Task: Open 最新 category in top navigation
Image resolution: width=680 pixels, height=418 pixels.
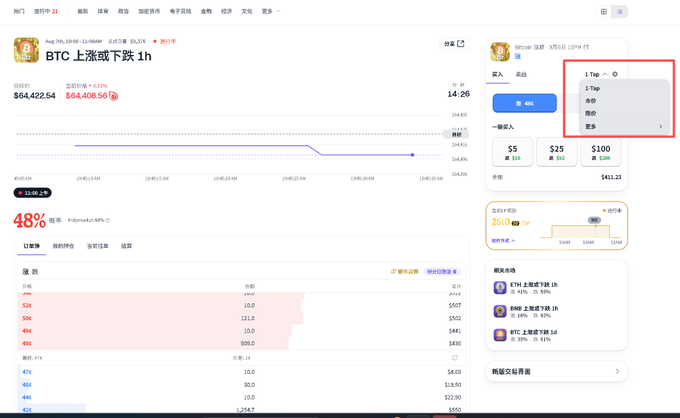Action: (82, 11)
